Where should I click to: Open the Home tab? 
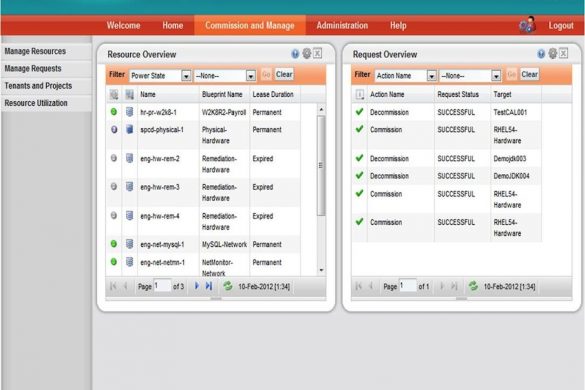tap(173, 25)
